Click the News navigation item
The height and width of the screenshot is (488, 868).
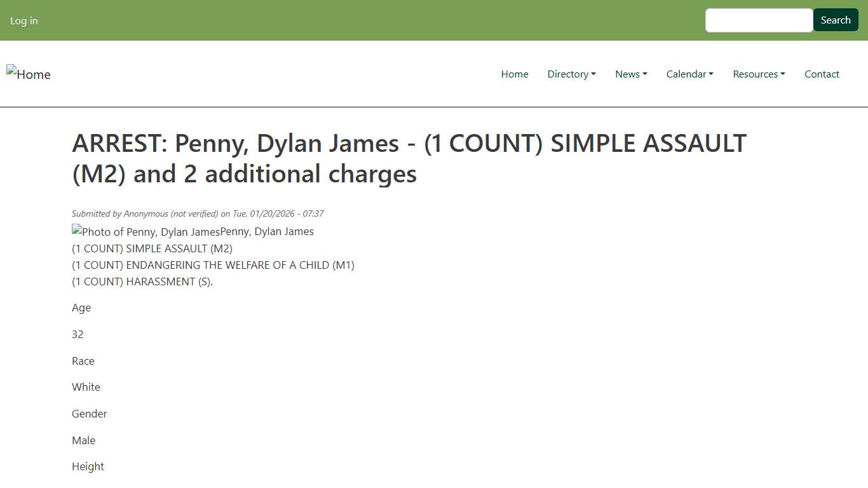(628, 74)
